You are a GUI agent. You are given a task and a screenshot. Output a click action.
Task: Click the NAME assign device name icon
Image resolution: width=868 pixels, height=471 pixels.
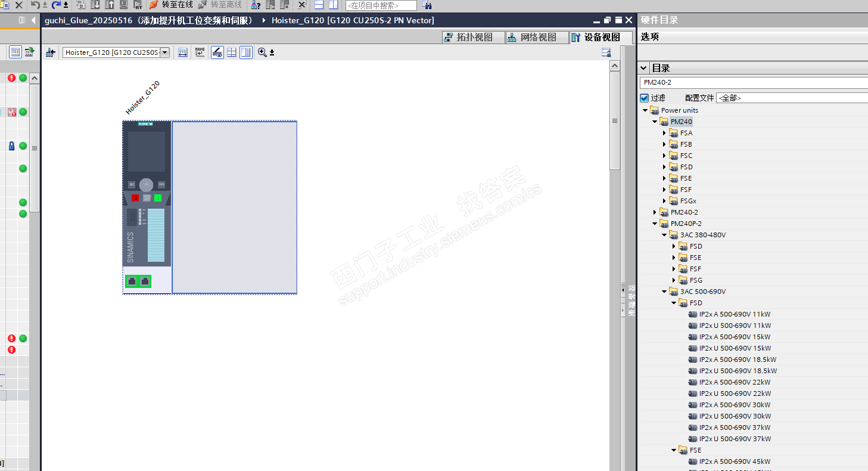click(x=200, y=52)
